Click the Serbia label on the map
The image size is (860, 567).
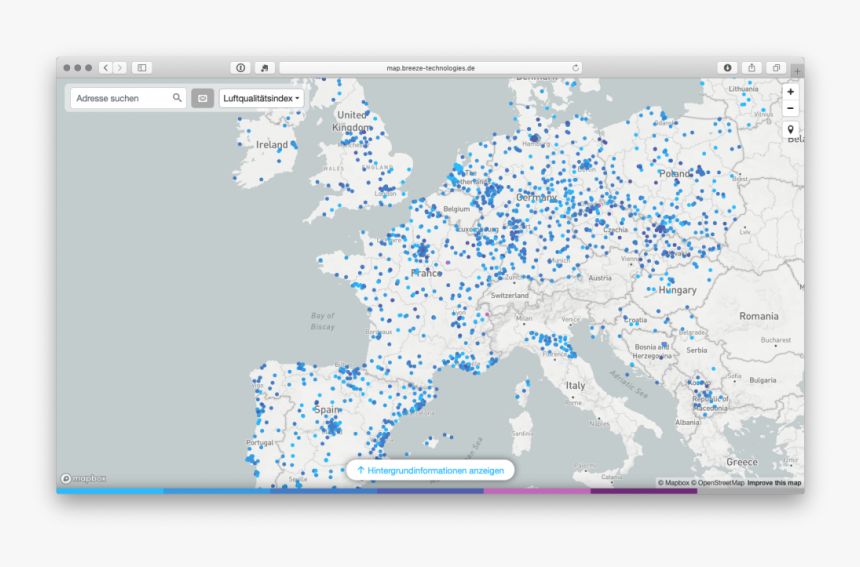point(697,350)
